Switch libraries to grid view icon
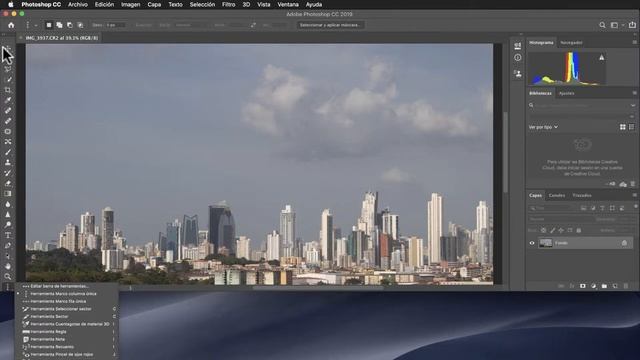The height and width of the screenshot is (360, 640). pyautogui.click(x=623, y=127)
